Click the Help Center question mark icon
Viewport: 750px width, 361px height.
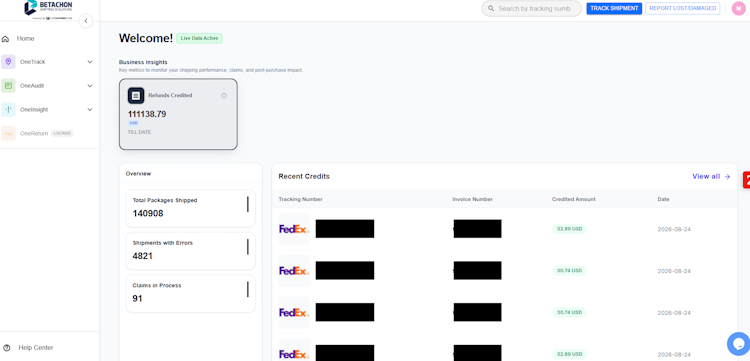pyautogui.click(x=6, y=348)
